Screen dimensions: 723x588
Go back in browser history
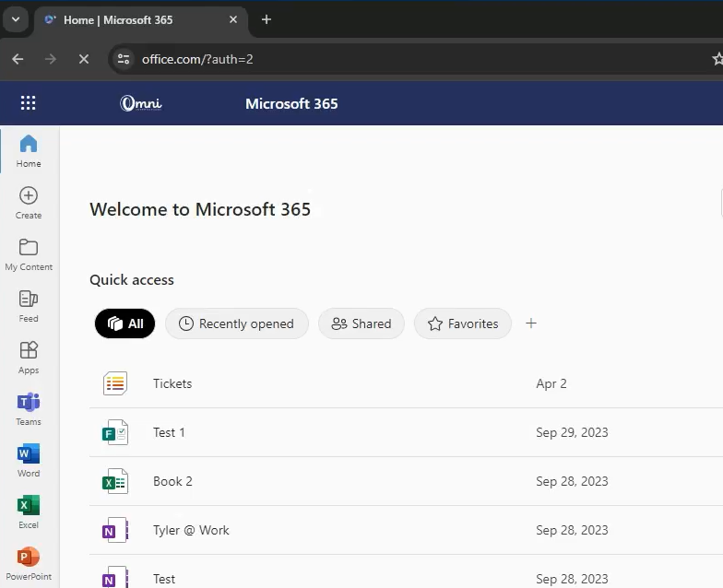[x=18, y=59]
